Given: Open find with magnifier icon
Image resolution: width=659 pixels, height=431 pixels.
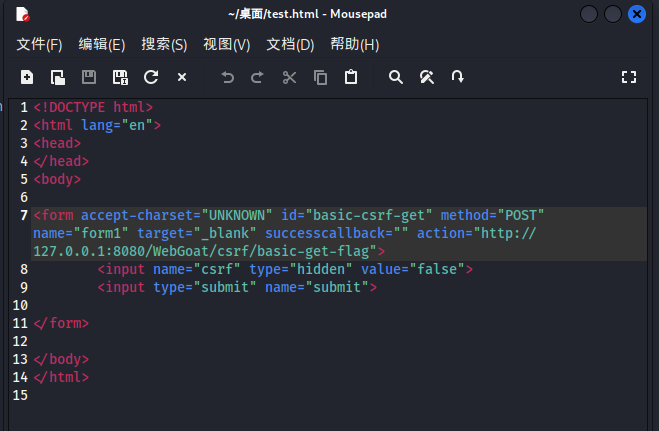Looking at the screenshot, I should (x=396, y=77).
